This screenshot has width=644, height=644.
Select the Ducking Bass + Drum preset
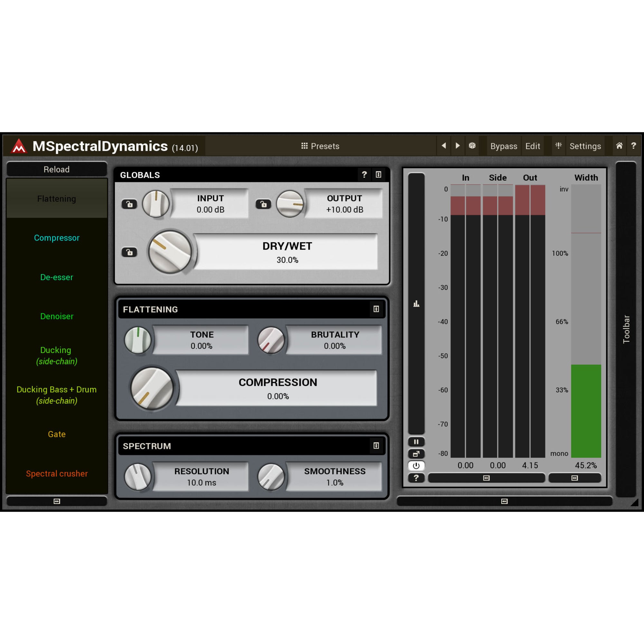click(x=57, y=395)
